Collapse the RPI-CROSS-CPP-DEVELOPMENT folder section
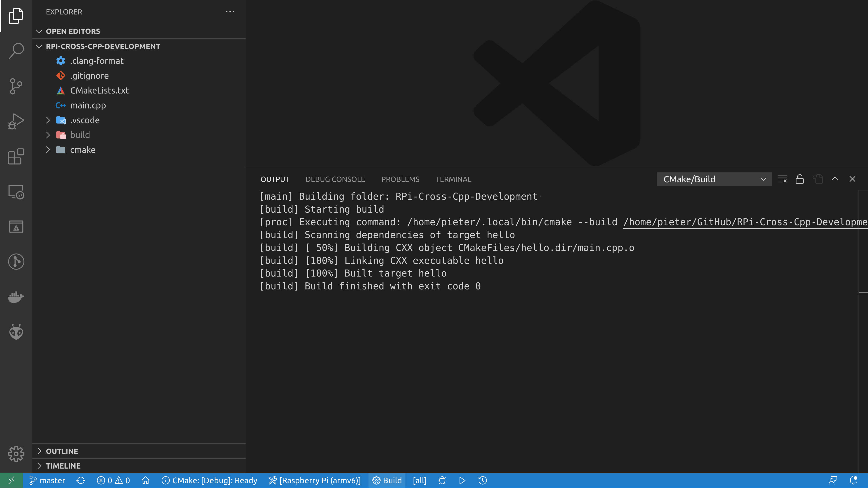The image size is (868, 488). (139, 47)
